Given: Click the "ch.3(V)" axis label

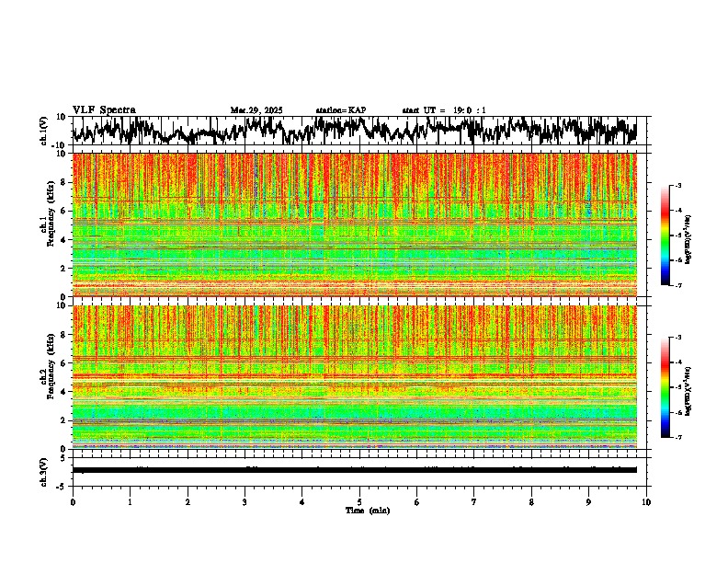Looking at the screenshot, I should 44,473.
